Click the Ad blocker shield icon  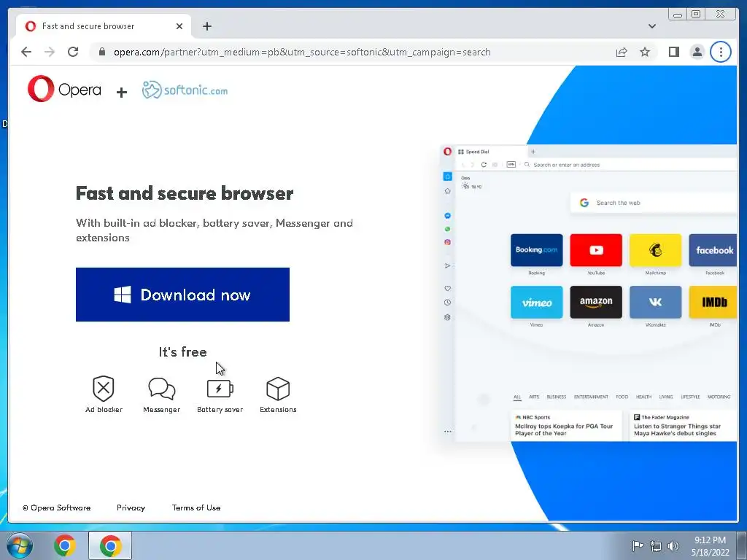pyautogui.click(x=104, y=388)
